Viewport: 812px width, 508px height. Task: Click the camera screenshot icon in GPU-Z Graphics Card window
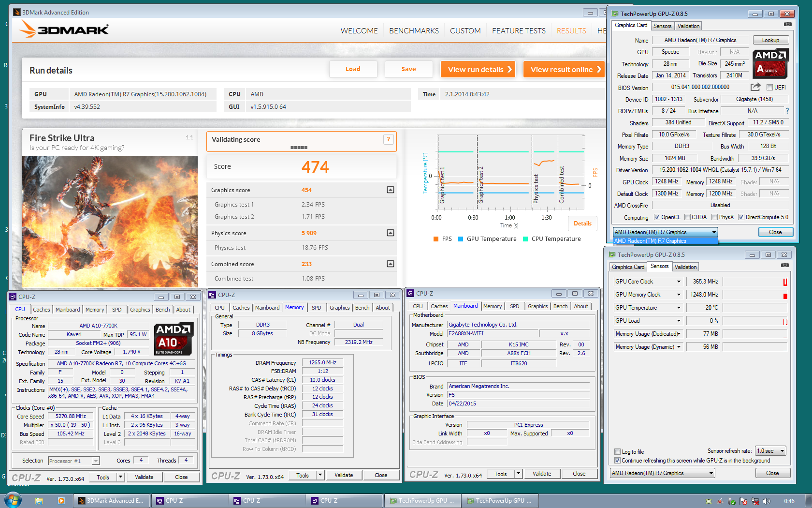click(787, 24)
